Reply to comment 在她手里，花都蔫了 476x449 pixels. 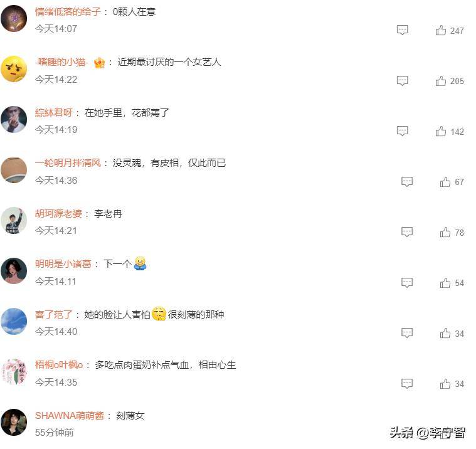tap(403, 131)
